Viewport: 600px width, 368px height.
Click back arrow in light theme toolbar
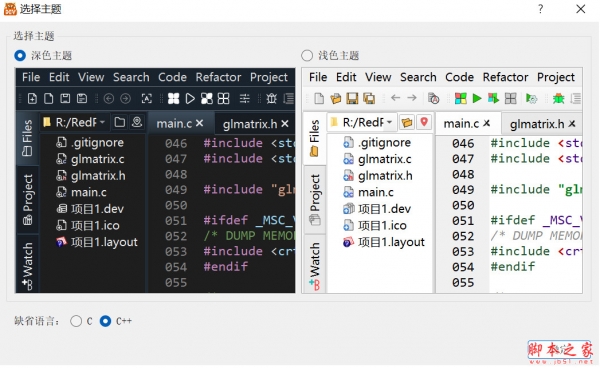pyautogui.click(x=395, y=98)
